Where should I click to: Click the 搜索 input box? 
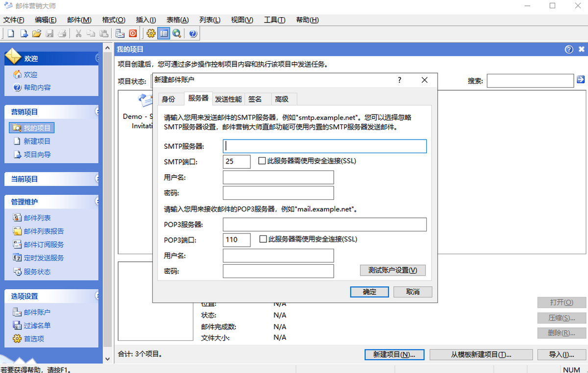click(530, 81)
